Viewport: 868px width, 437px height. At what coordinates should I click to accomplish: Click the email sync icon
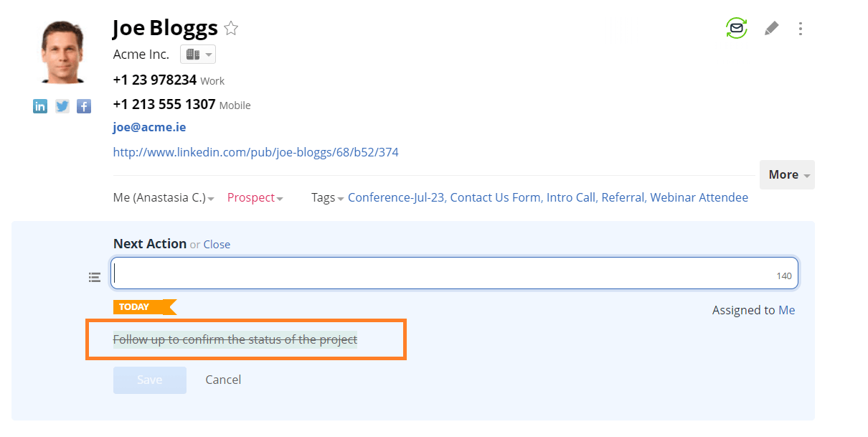coord(736,29)
